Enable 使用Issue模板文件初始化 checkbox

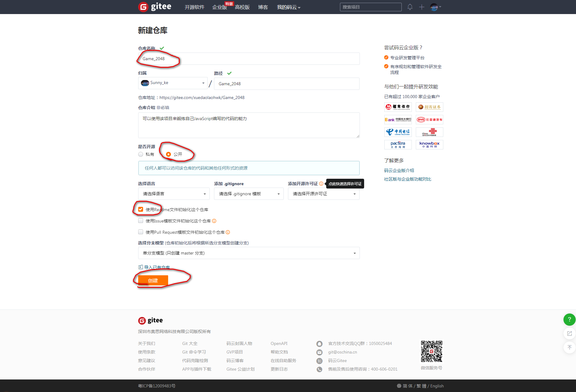tap(141, 221)
